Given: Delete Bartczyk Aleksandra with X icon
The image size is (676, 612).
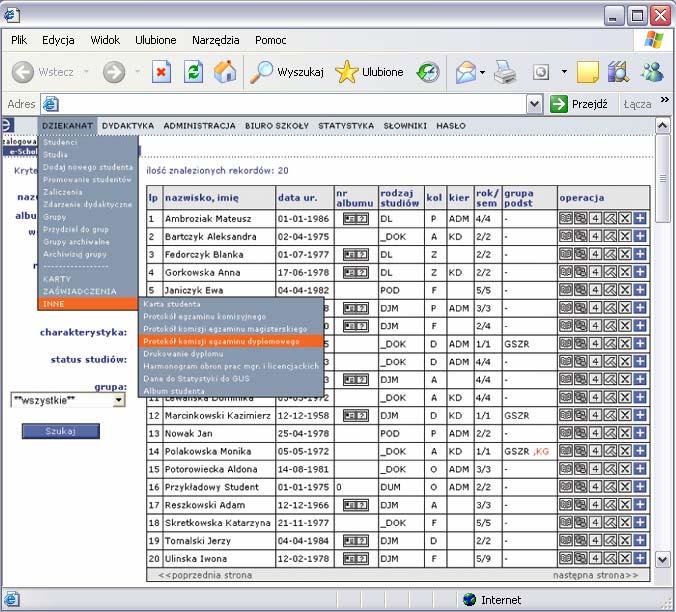Looking at the screenshot, I should coord(625,236).
